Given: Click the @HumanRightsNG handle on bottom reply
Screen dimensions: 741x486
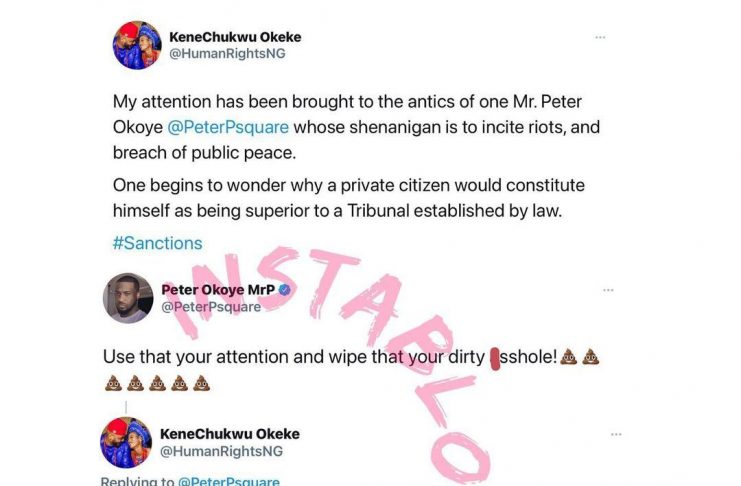Looking at the screenshot, I should click(x=221, y=451).
